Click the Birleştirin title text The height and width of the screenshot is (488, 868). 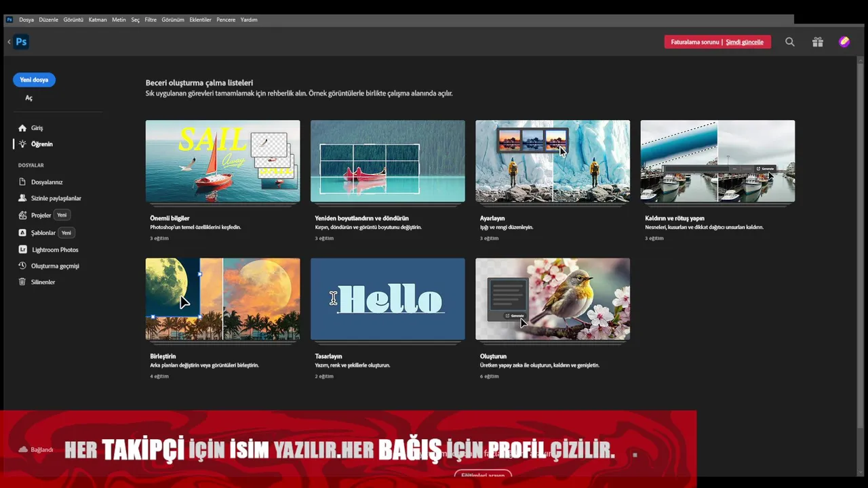pyautogui.click(x=163, y=356)
